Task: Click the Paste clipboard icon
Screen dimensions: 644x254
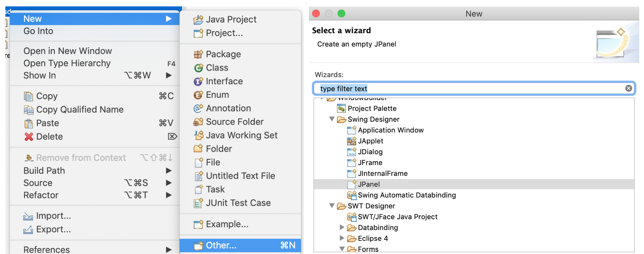Action: 28,123
